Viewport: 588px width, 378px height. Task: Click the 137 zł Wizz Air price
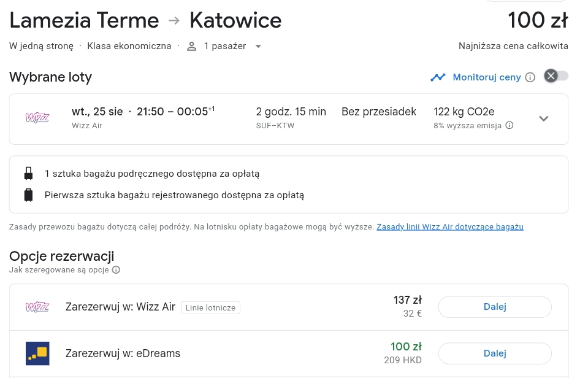pyautogui.click(x=408, y=300)
